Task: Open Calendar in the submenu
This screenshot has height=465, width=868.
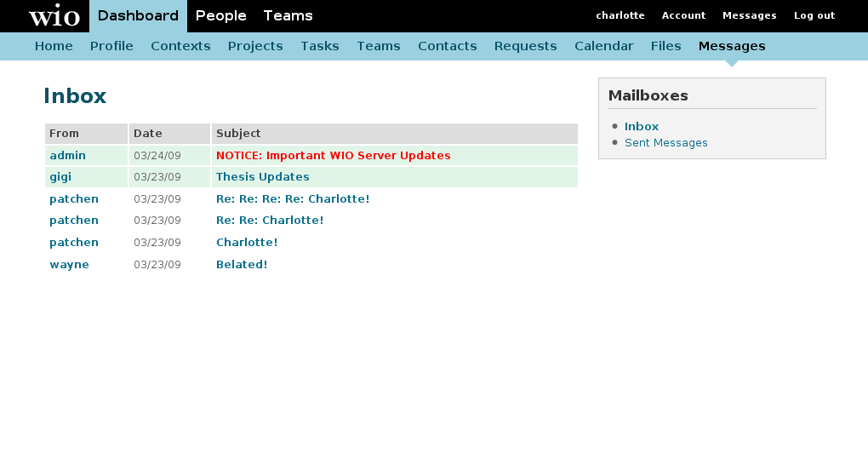Action: click(x=604, y=46)
